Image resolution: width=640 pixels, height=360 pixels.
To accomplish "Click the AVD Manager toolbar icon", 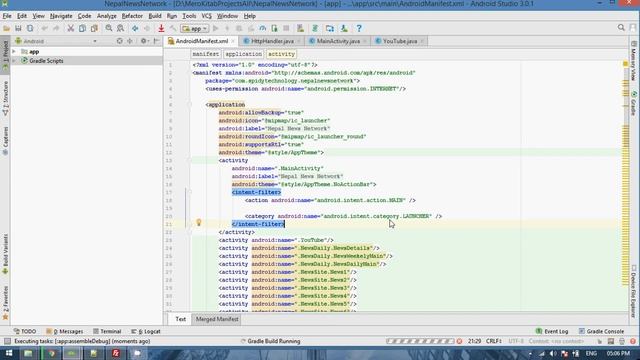I will [300, 28].
